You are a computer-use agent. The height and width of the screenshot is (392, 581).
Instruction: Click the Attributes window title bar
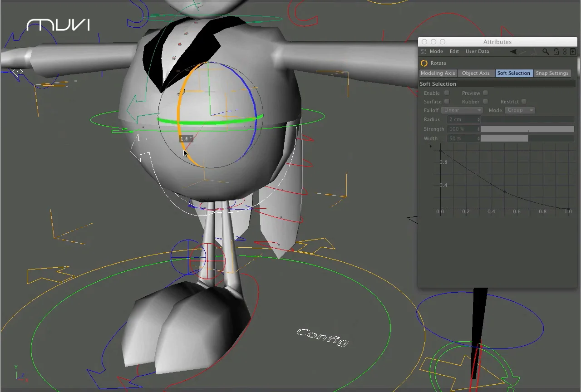coord(497,42)
